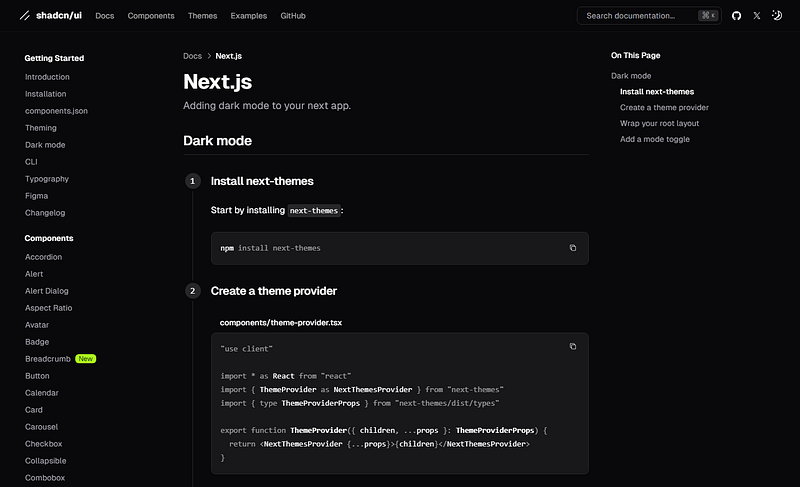Viewport: 800px width, 487px height.
Task: Click the Components sidebar heading
Action: click(x=49, y=238)
